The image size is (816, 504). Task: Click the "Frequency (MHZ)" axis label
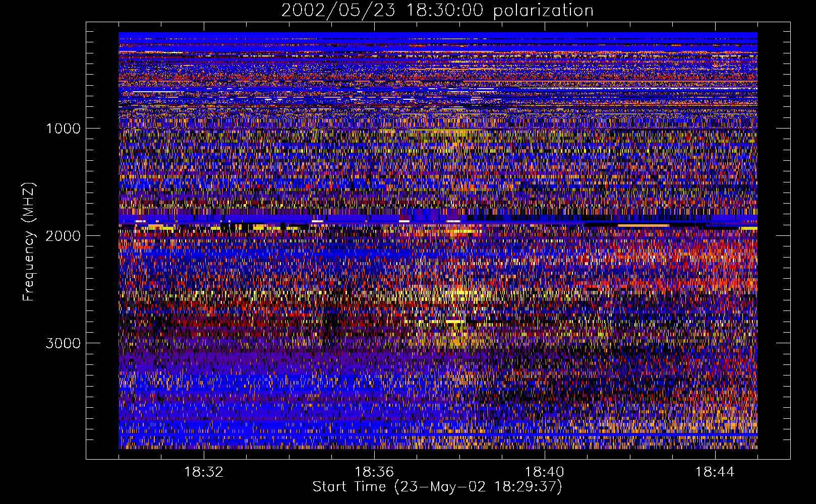tap(29, 242)
